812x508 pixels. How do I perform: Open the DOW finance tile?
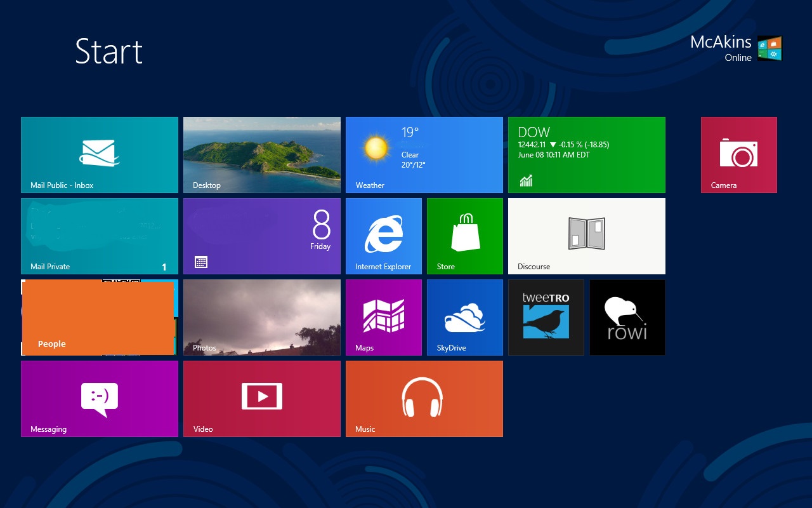click(586, 154)
